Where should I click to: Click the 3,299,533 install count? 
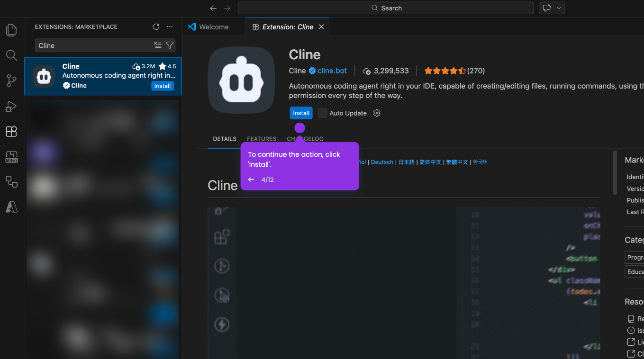(x=385, y=71)
